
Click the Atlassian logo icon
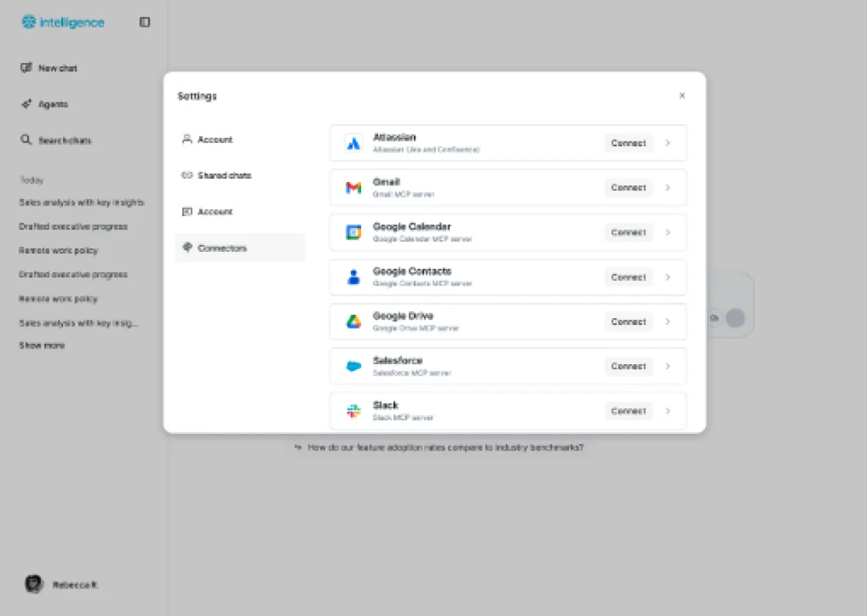tap(354, 144)
